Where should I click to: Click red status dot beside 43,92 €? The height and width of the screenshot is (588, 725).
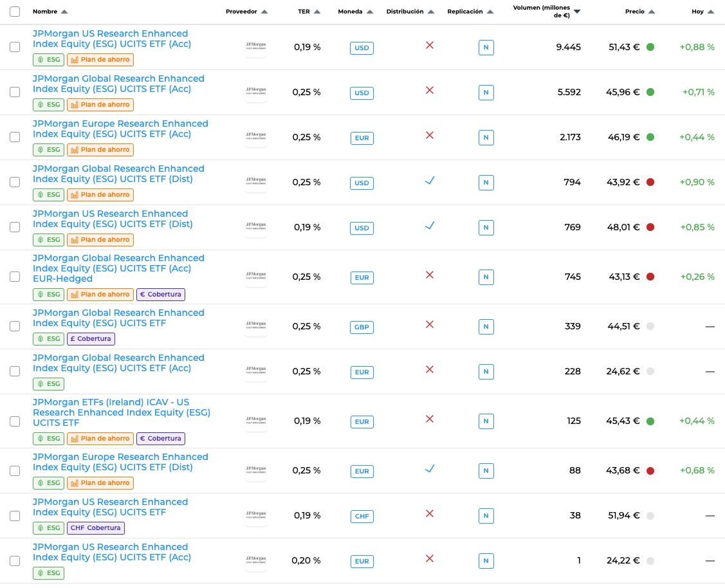pyautogui.click(x=650, y=182)
